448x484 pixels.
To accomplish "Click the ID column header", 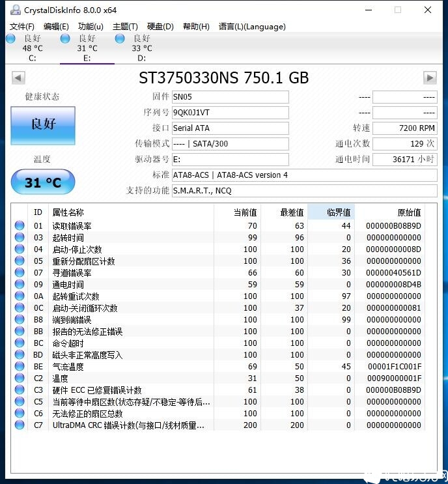I will point(38,212).
